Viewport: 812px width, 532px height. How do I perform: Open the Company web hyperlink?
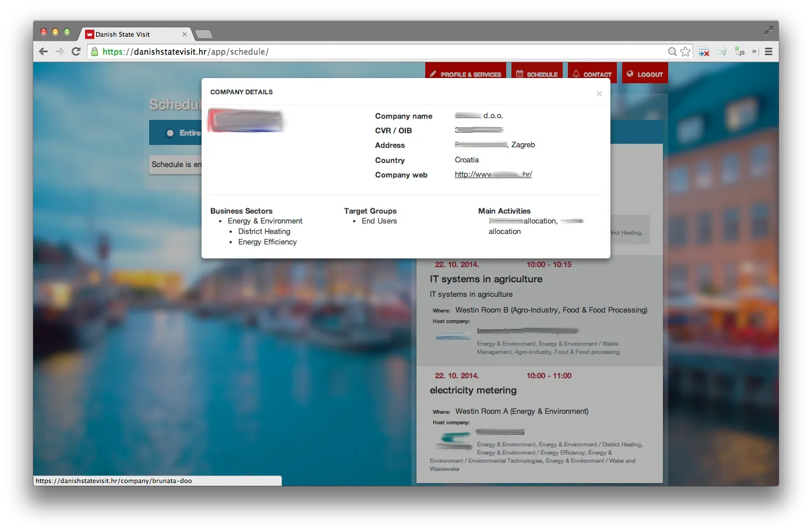click(493, 174)
